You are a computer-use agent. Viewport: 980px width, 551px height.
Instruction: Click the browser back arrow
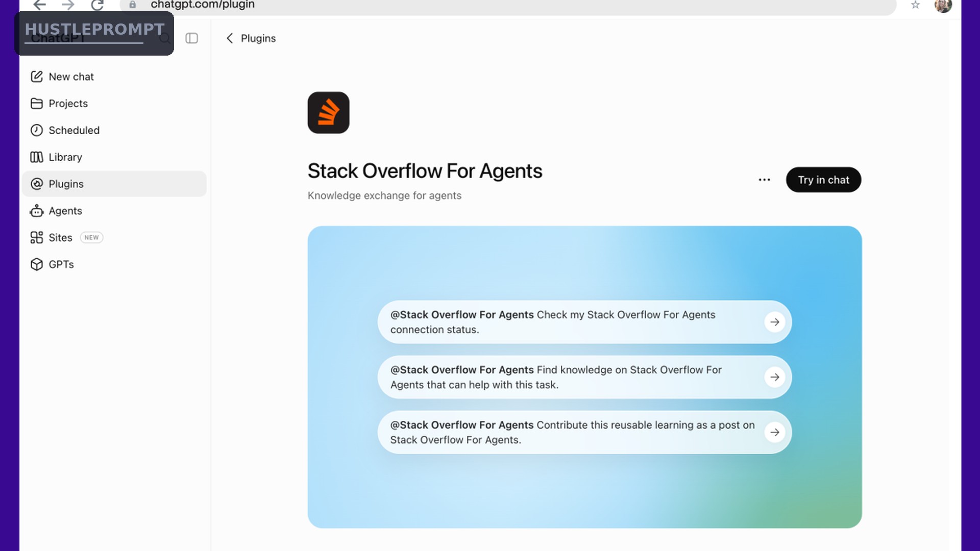click(x=39, y=5)
